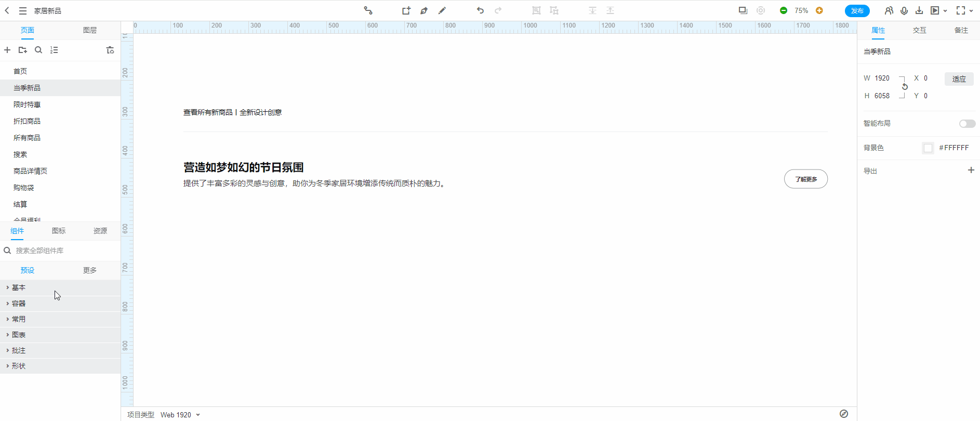Click the play preview icon
The height and width of the screenshot is (421, 980).
(x=935, y=10)
